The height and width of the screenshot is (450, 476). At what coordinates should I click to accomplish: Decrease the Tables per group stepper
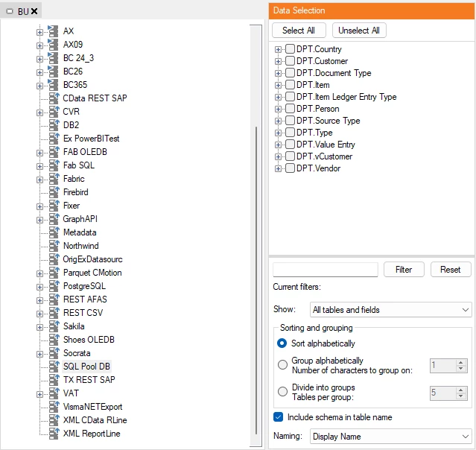(461, 396)
